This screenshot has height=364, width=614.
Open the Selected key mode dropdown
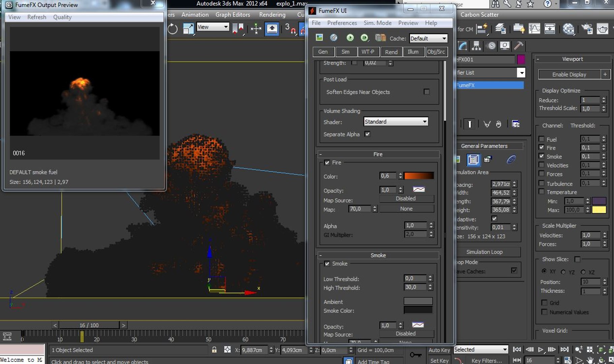[x=481, y=350]
